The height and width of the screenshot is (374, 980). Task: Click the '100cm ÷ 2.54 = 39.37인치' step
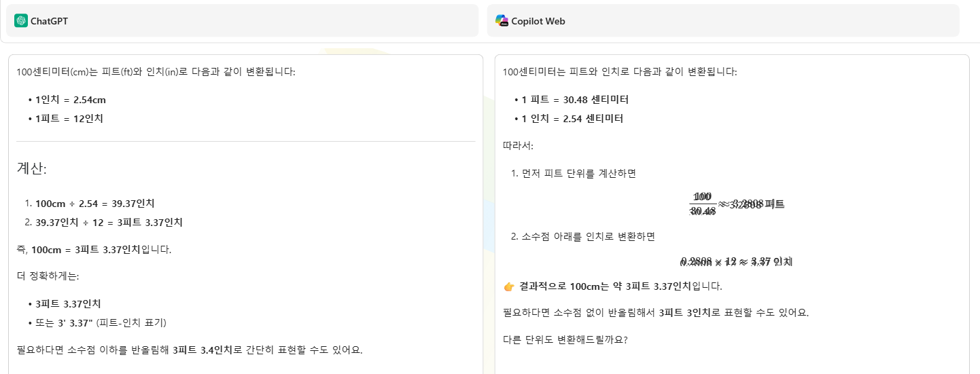[95, 204]
